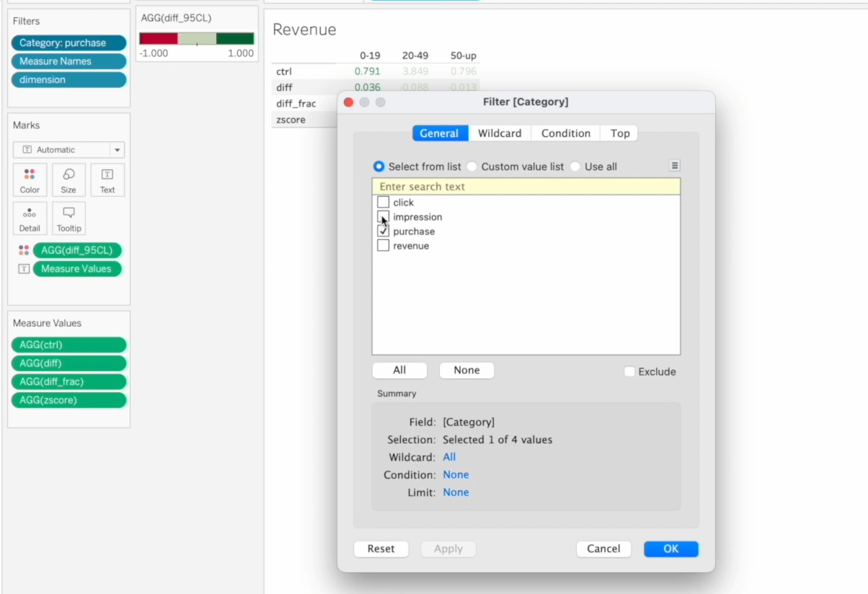Click the Apply button
The height and width of the screenshot is (594, 868).
[x=448, y=549]
